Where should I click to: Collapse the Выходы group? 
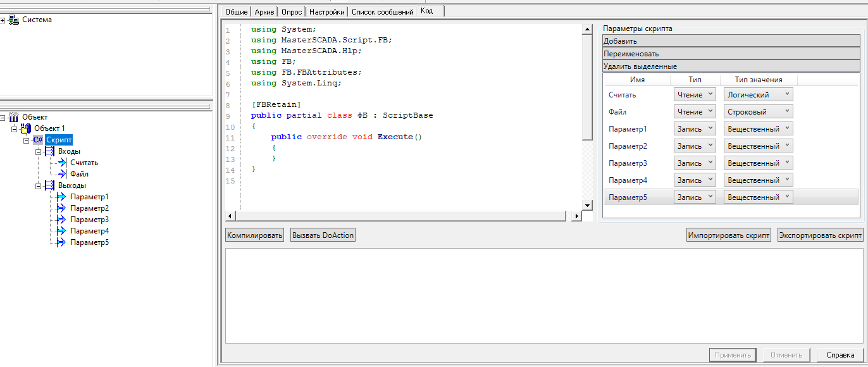pyautogui.click(x=39, y=185)
